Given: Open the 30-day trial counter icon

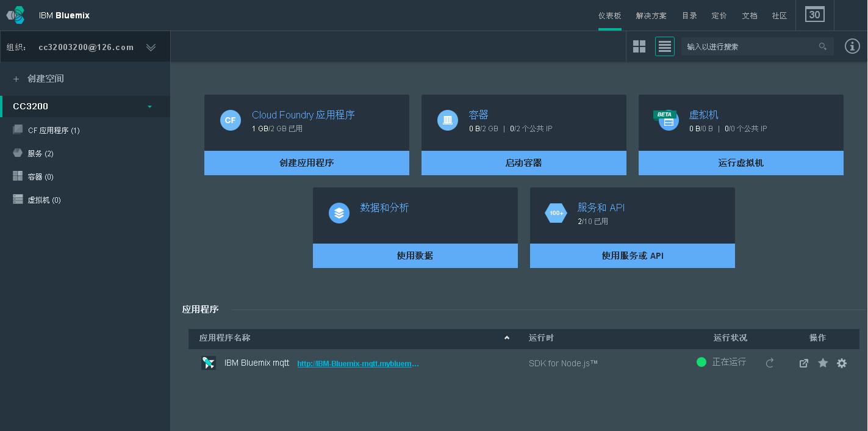Looking at the screenshot, I should tap(814, 15).
